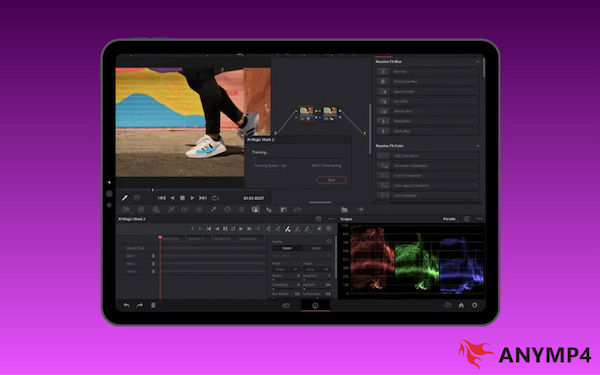Track mask forward
600x375 pixels.
pyautogui.click(x=241, y=229)
